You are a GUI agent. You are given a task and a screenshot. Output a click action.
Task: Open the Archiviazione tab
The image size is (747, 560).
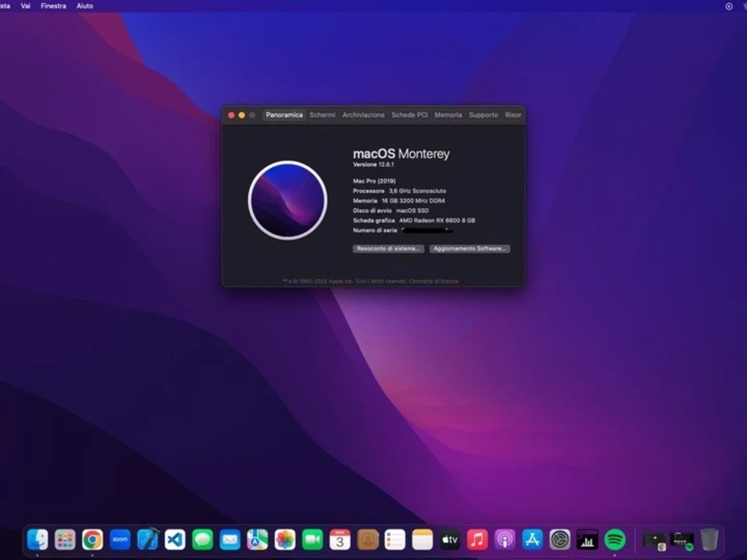pyautogui.click(x=364, y=115)
